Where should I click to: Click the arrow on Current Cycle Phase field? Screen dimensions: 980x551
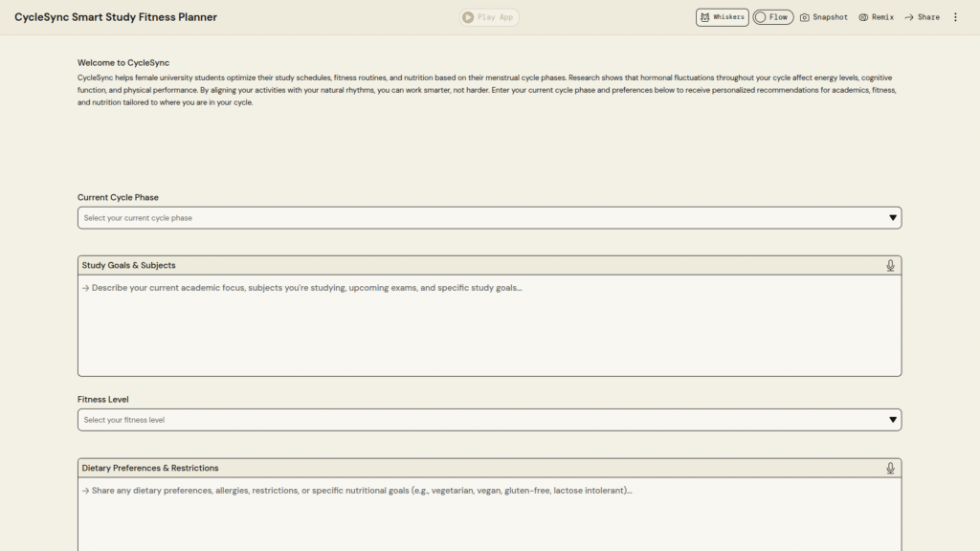pyautogui.click(x=893, y=218)
